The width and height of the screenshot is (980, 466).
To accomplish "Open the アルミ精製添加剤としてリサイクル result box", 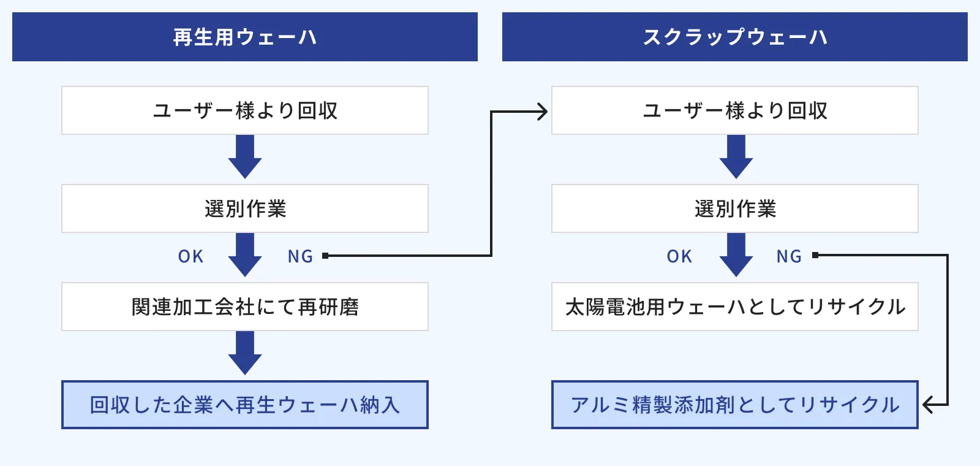I will (735, 405).
